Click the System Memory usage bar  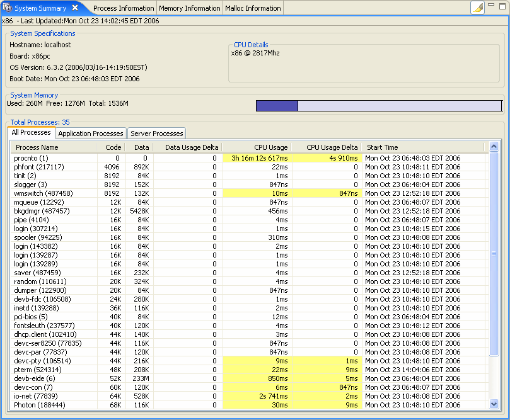pyautogui.click(x=378, y=105)
